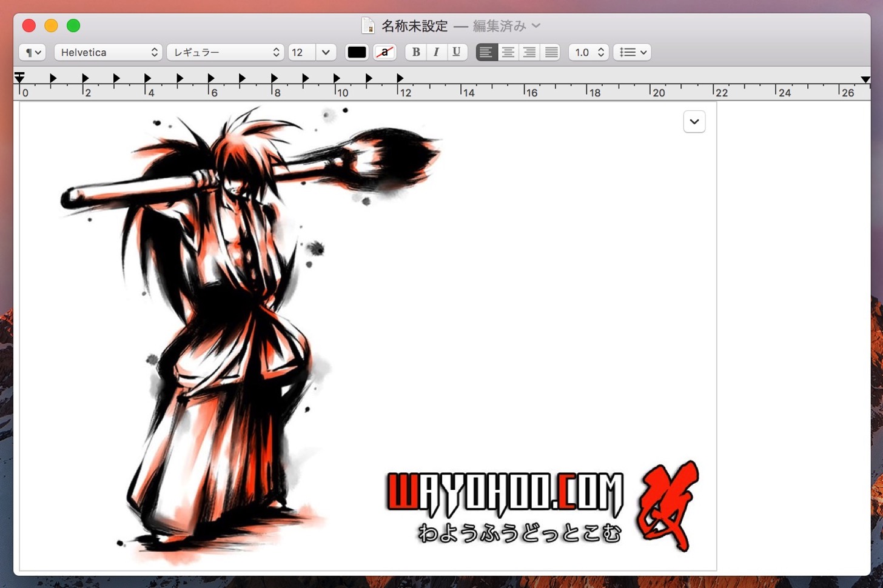883x588 pixels.
Task: Select the left margin marker at 0
Action: [x=19, y=78]
